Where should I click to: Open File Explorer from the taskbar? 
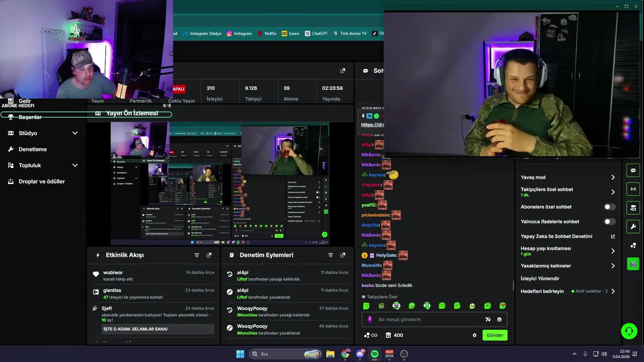[330, 354]
